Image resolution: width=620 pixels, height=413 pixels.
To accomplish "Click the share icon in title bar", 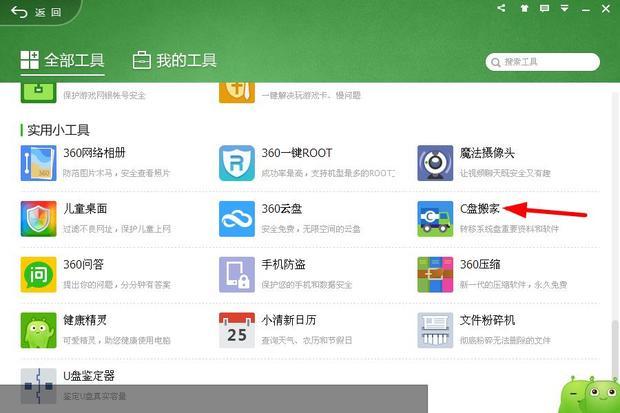I will pyautogui.click(x=501, y=8).
